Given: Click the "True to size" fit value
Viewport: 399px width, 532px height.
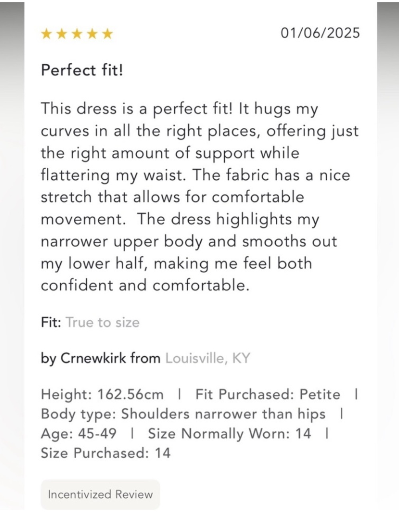Looking at the screenshot, I should pyautogui.click(x=103, y=322).
